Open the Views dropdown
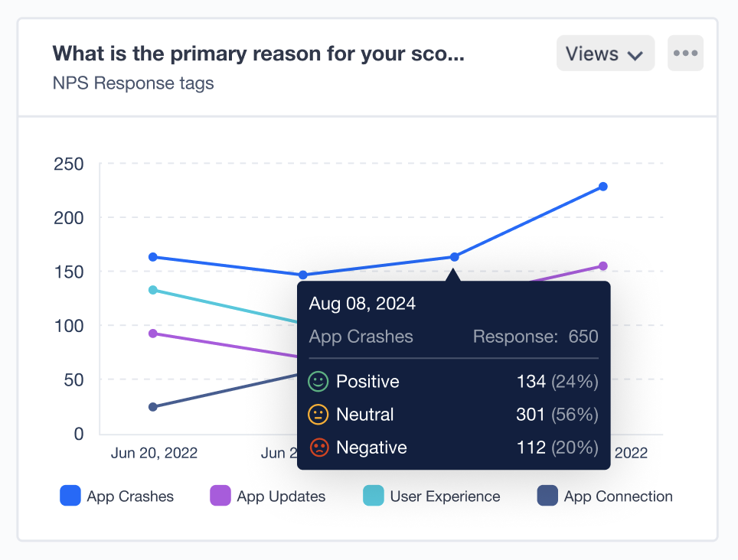The image size is (738, 560). (605, 53)
